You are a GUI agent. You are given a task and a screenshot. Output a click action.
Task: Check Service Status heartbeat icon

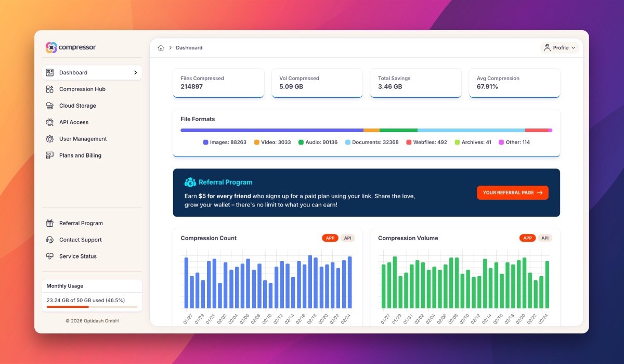[50, 256]
